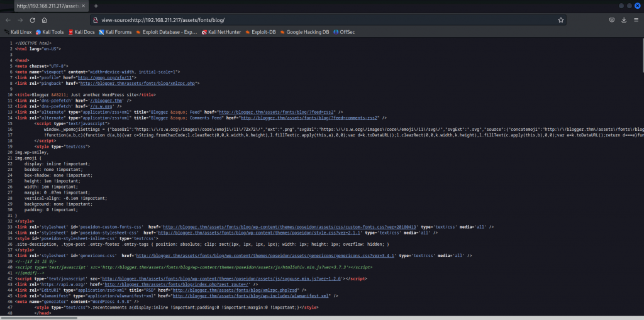Open the svgxuse.min.js script link
Viewport: 644px width, 320px height.
click(222, 279)
